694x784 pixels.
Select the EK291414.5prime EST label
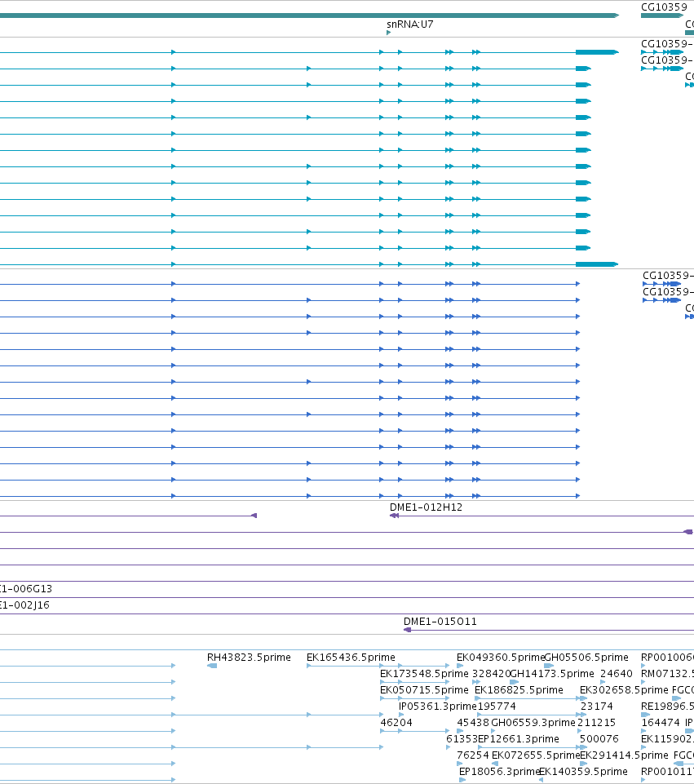click(624, 755)
